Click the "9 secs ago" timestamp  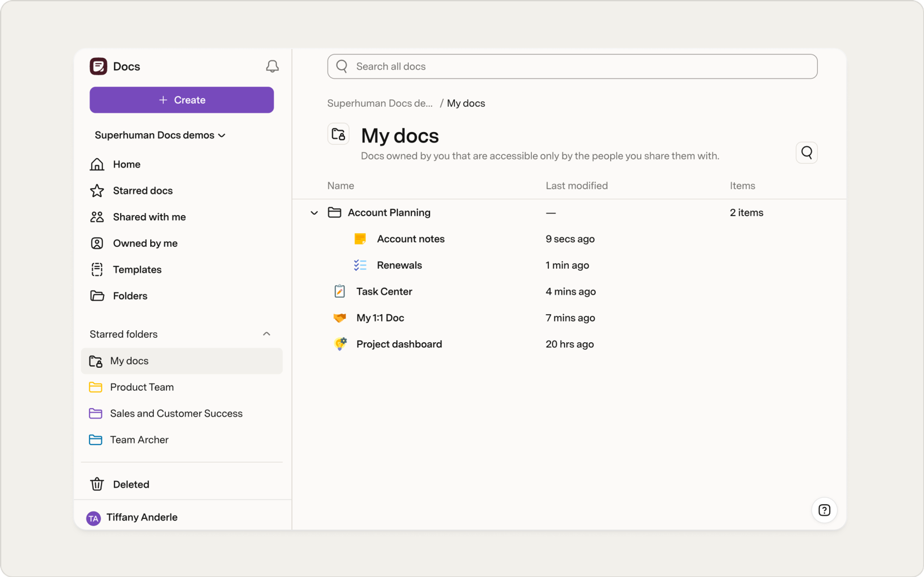(570, 239)
